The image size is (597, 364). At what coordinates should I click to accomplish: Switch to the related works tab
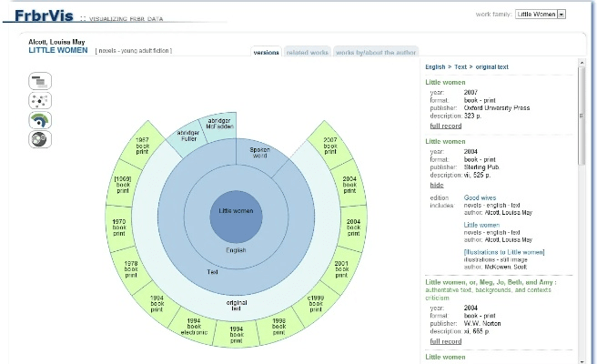click(x=308, y=53)
